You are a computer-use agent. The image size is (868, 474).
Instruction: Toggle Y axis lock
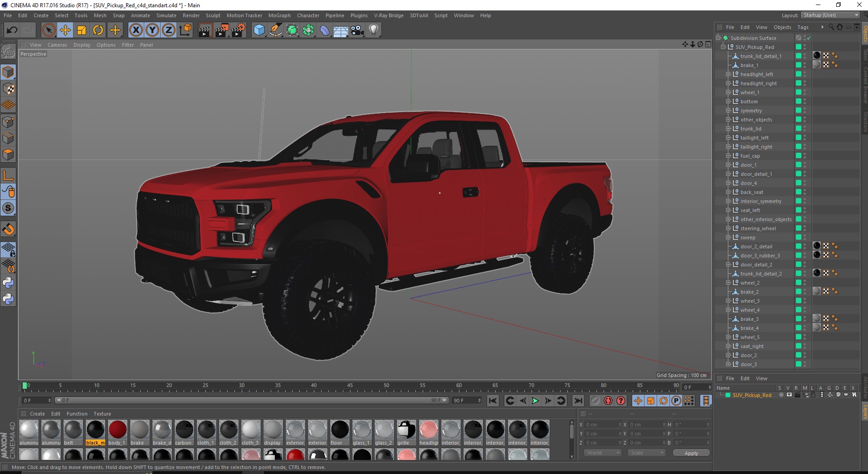tap(152, 30)
